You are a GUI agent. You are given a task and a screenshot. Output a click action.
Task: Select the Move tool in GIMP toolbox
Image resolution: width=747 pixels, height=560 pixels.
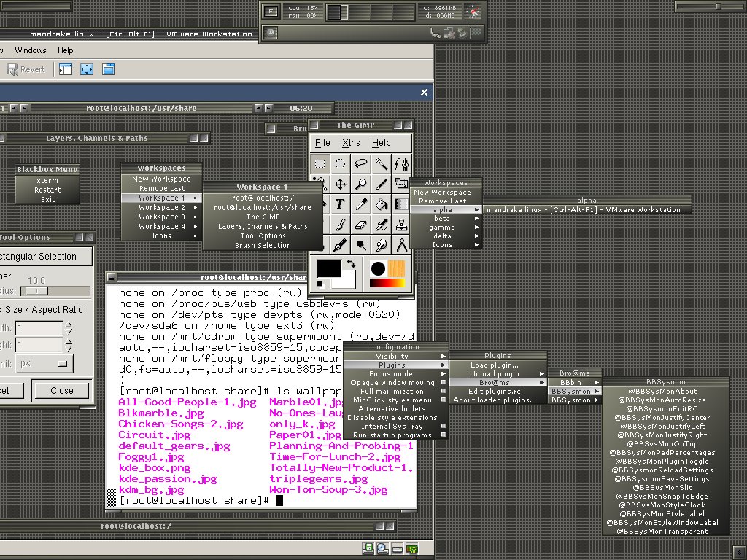[x=340, y=184]
